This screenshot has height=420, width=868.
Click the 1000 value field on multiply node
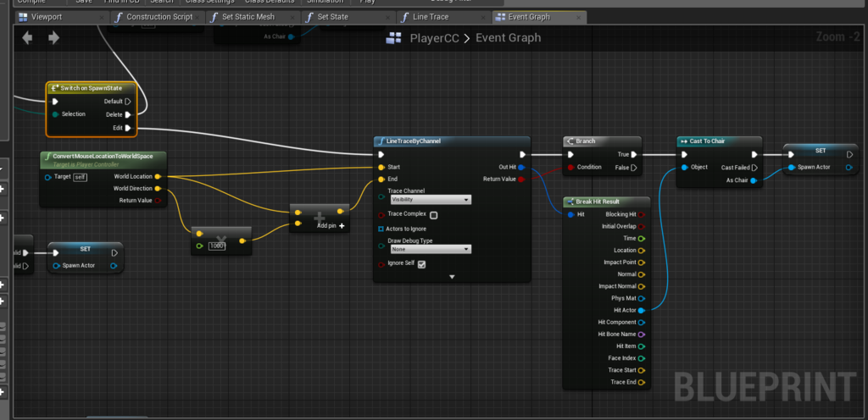218,246
